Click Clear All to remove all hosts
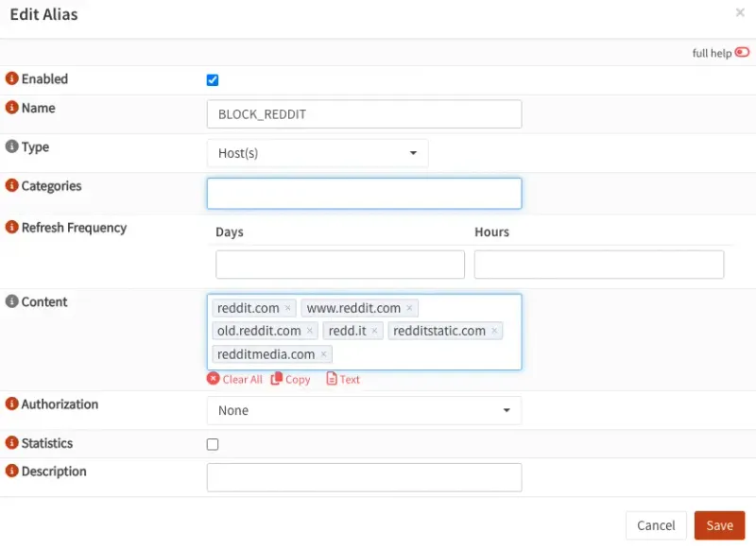Screen dimensions: 756x549 235,379
